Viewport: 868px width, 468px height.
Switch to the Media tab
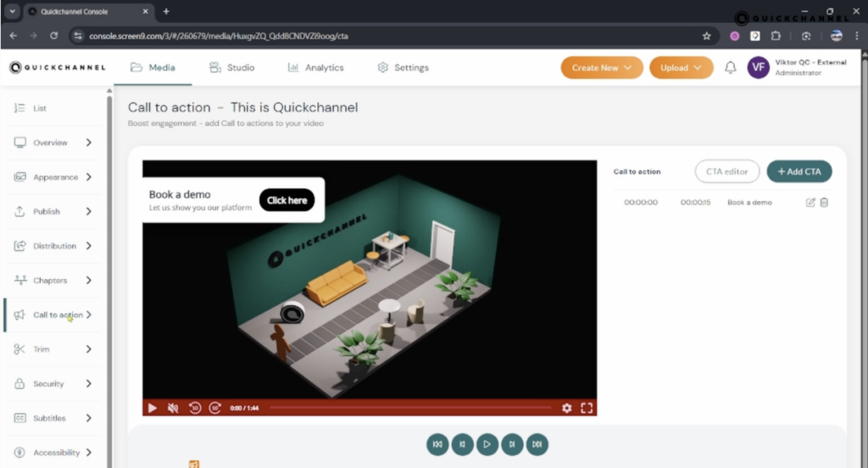[x=153, y=68]
